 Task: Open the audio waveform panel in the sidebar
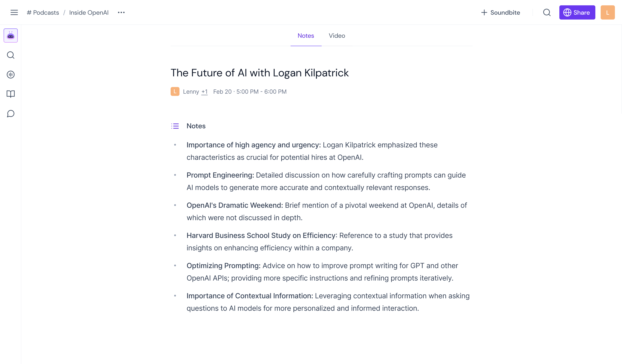coord(10,75)
